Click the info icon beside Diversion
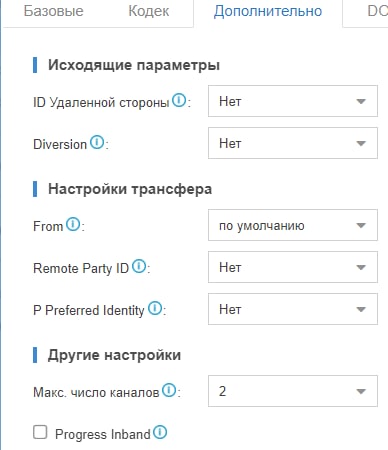The image size is (388, 450). coord(97,142)
